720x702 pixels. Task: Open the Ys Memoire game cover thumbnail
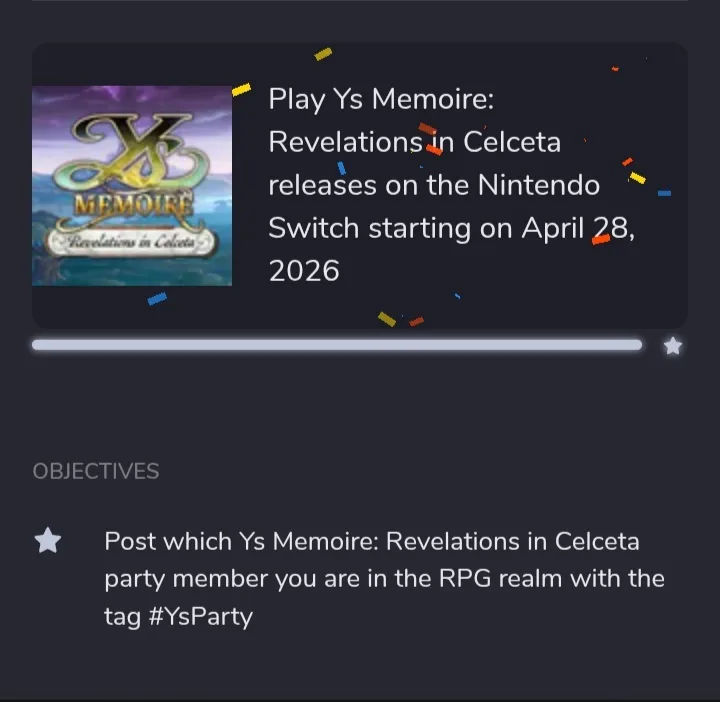pyautogui.click(x=132, y=185)
